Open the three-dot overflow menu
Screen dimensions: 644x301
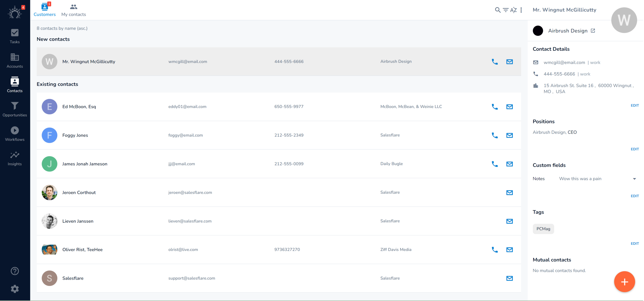click(521, 10)
